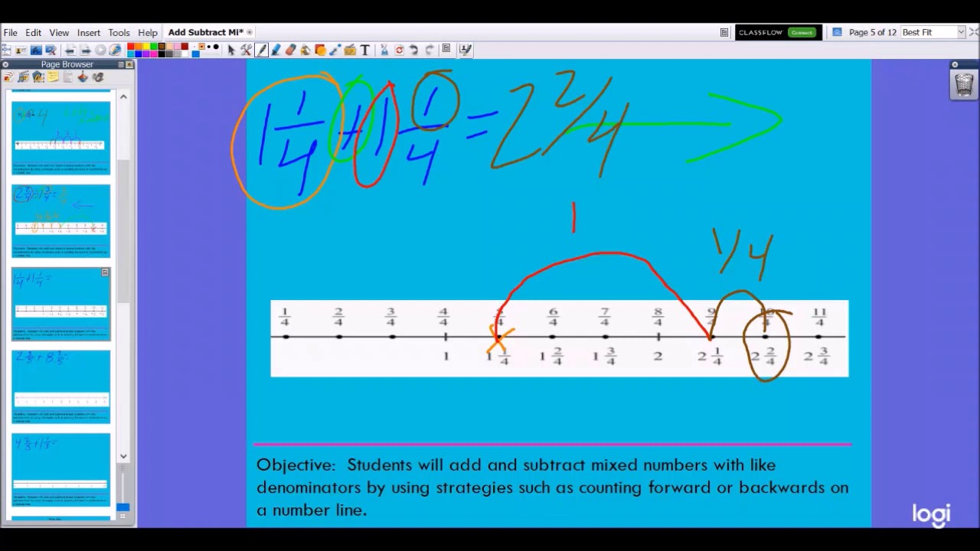Open the Help menu
This screenshot has height=551, width=980.
pos(148,33)
